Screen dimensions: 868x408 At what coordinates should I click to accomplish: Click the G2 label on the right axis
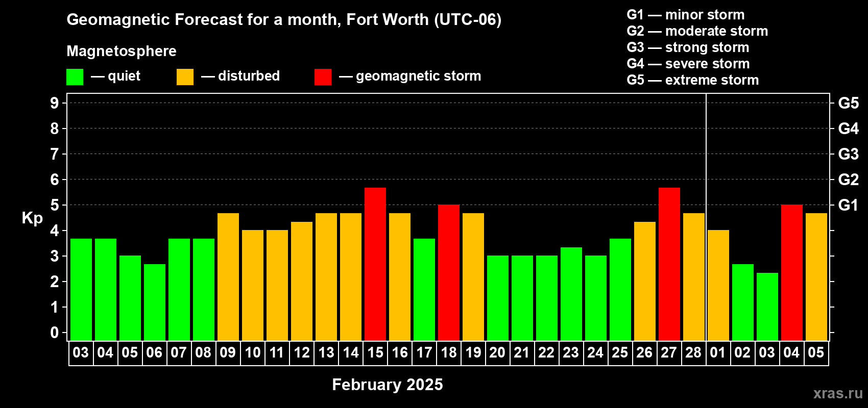pyautogui.click(x=849, y=180)
